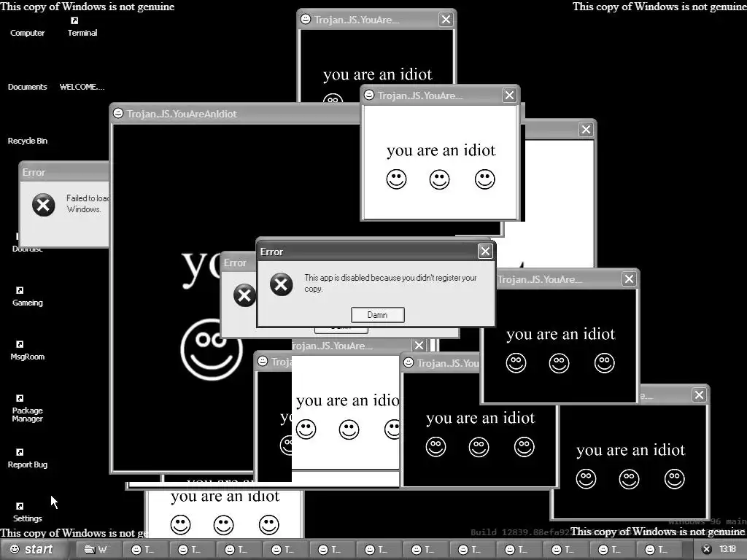The height and width of the screenshot is (560, 747).
Task: Click the Damn button in the Error dialog
Action: click(x=377, y=315)
